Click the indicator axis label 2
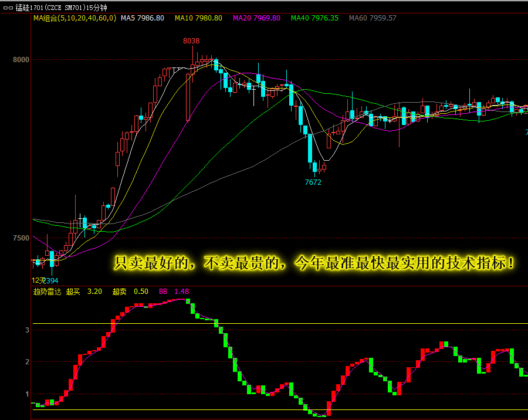The height and width of the screenshot is (420, 528). (27, 362)
